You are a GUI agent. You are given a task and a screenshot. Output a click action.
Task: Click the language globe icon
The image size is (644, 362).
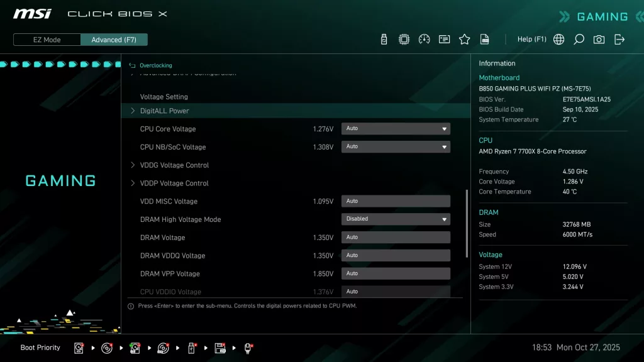(x=558, y=39)
